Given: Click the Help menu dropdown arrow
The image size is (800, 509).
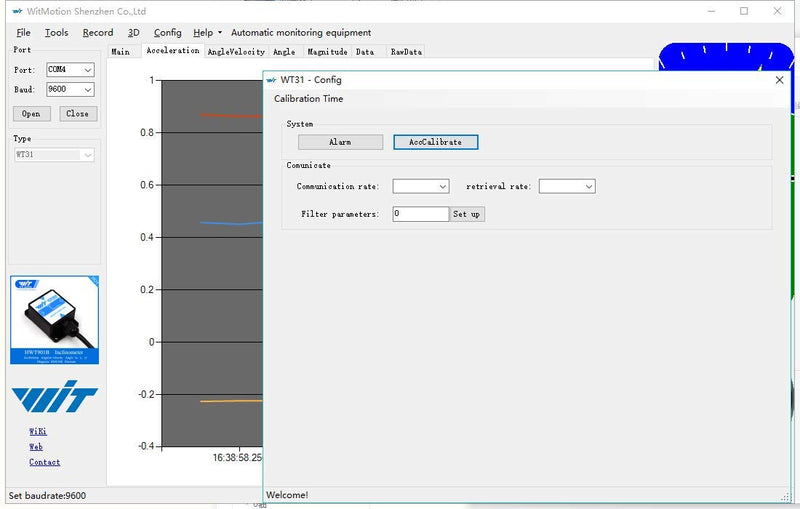Looking at the screenshot, I should tap(220, 32).
